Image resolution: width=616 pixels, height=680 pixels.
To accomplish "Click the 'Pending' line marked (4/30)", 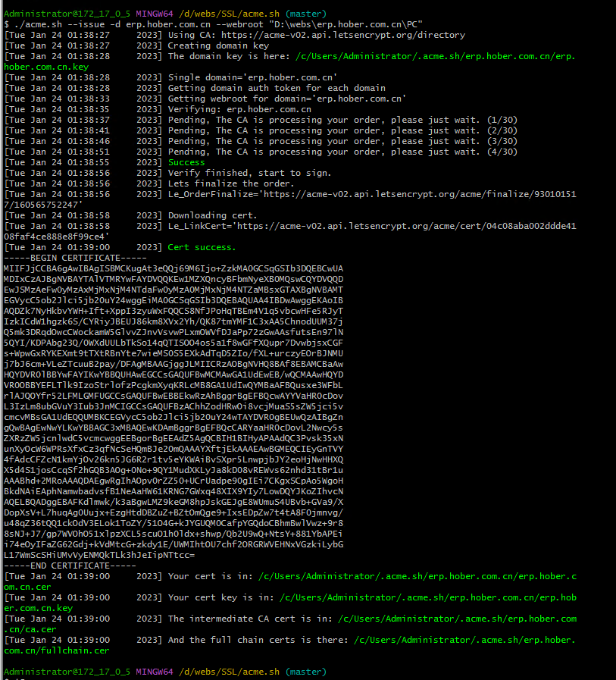I will tap(261, 152).
